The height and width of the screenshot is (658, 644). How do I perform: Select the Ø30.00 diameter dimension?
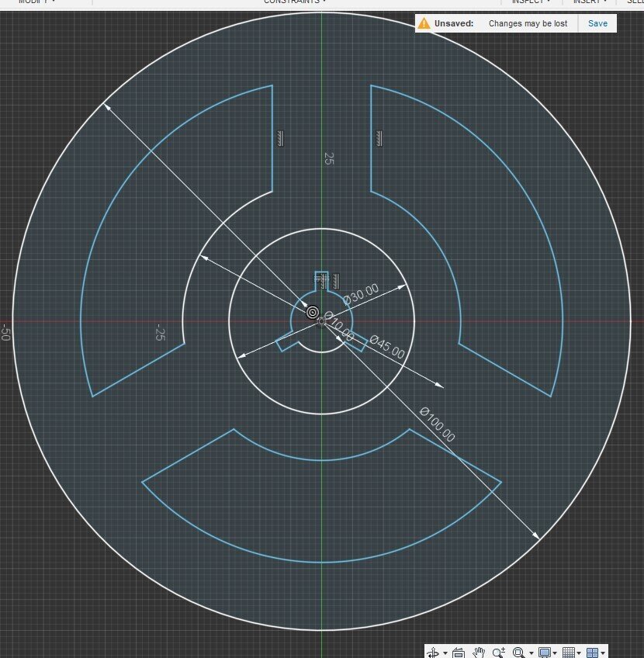(x=361, y=294)
